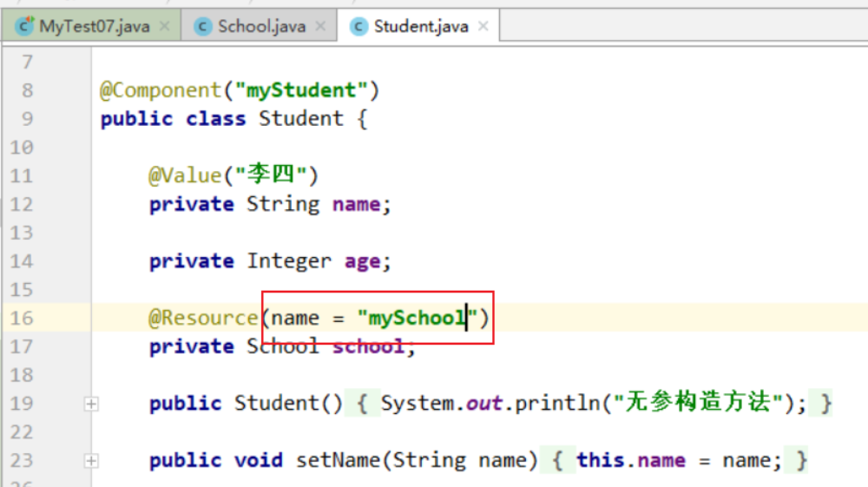Image resolution: width=868 pixels, height=487 pixels.
Task: Click the School.java class file icon
Action: tap(203, 26)
